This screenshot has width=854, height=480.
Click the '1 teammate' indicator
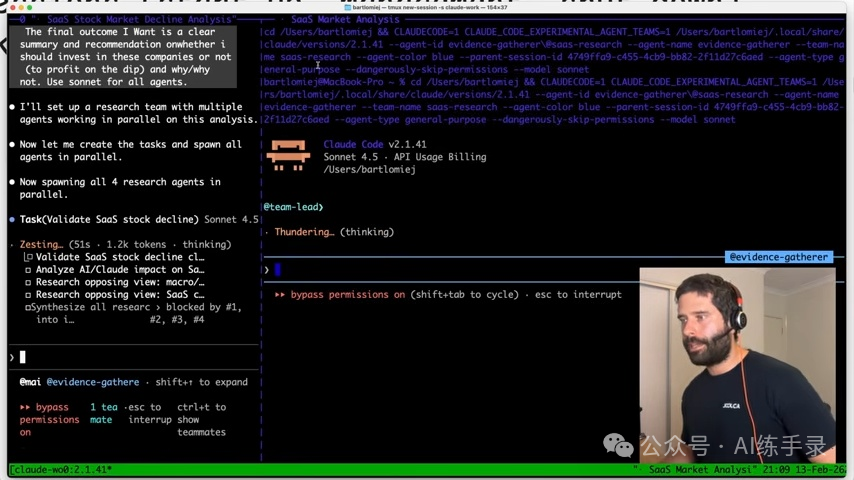(103, 414)
